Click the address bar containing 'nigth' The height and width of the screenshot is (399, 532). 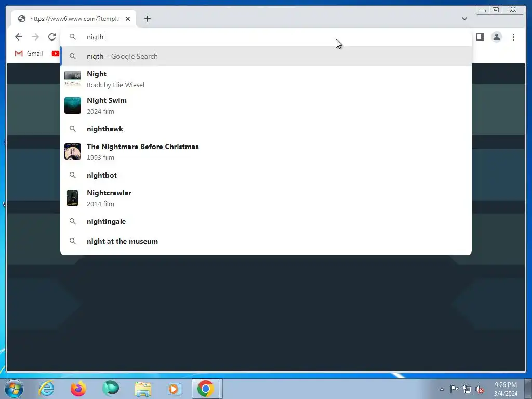(x=265, y=37)
